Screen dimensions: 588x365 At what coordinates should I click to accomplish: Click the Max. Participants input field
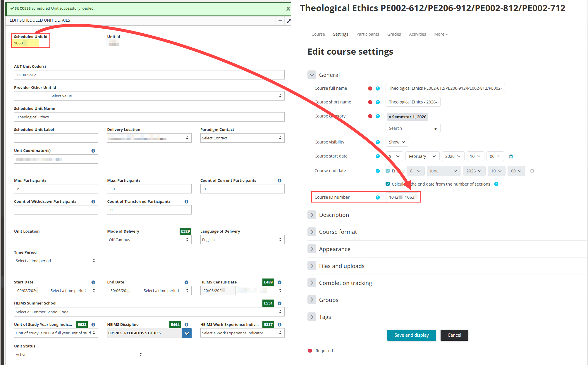pyautogui.click(x=149, y=189)
